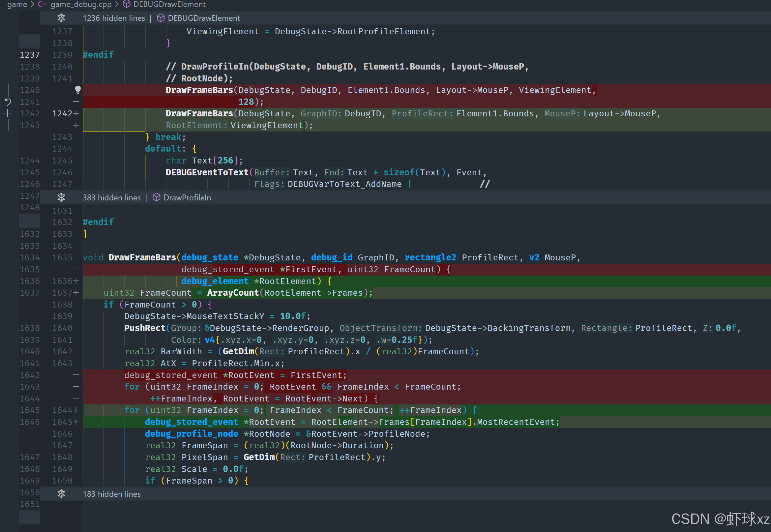Screen dimensions: 771x532
Task: Click unfold icon beside 183 hidden lines
Action: point(61,494)
